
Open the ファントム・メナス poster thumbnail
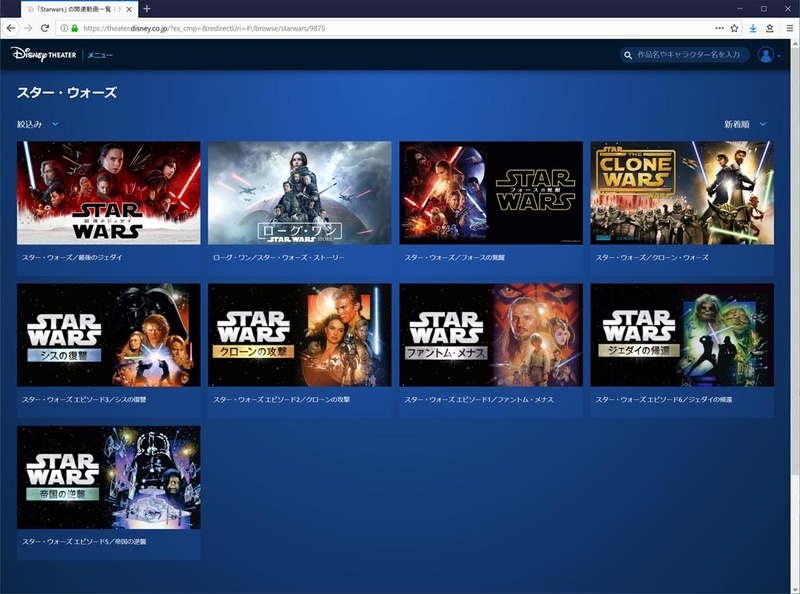tap(491, 335)
